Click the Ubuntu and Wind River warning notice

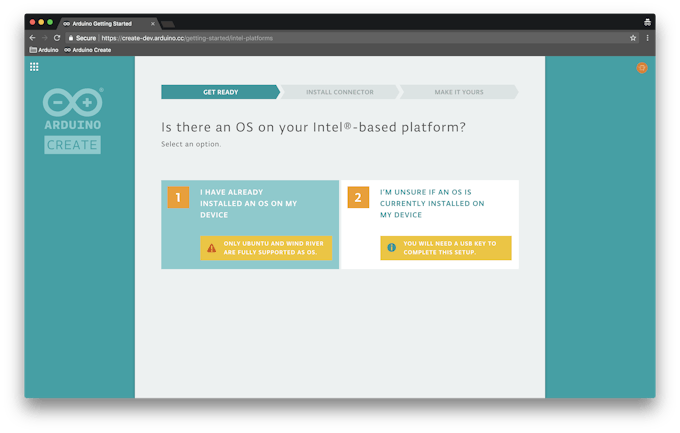click(x=266, y=248)
